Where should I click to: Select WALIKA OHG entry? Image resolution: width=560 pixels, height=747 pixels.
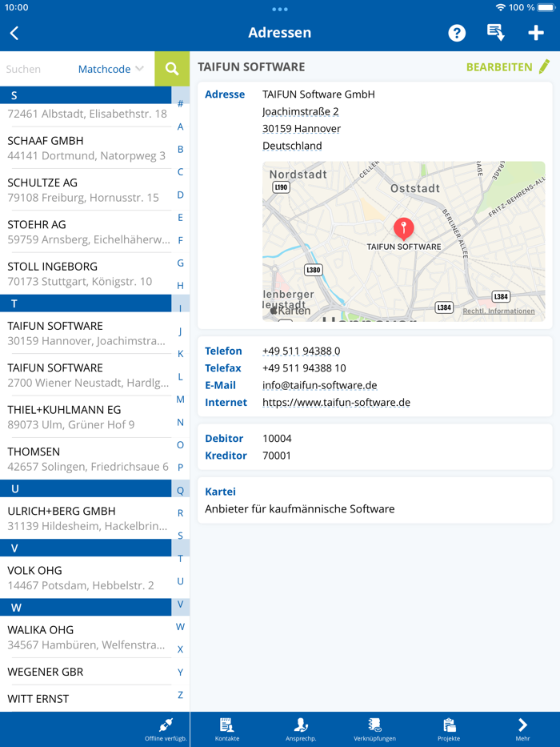[x=86, y=637]
